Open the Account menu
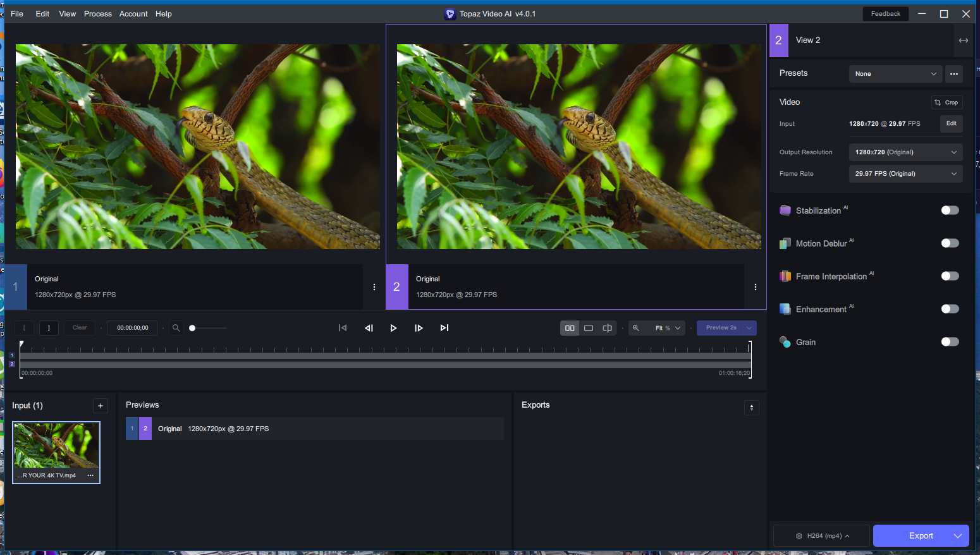Image resolution: width=980 pixels, height=555 pixels. [133, 14]
